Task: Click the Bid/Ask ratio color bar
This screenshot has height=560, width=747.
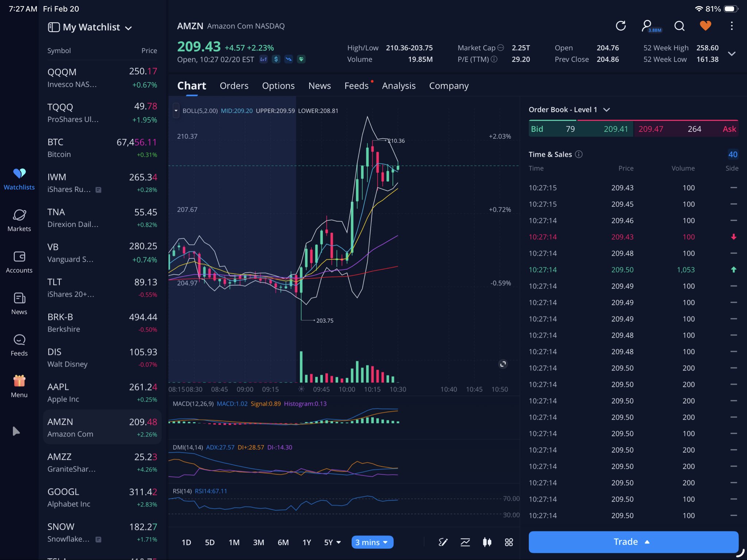Action: (633, 120)
